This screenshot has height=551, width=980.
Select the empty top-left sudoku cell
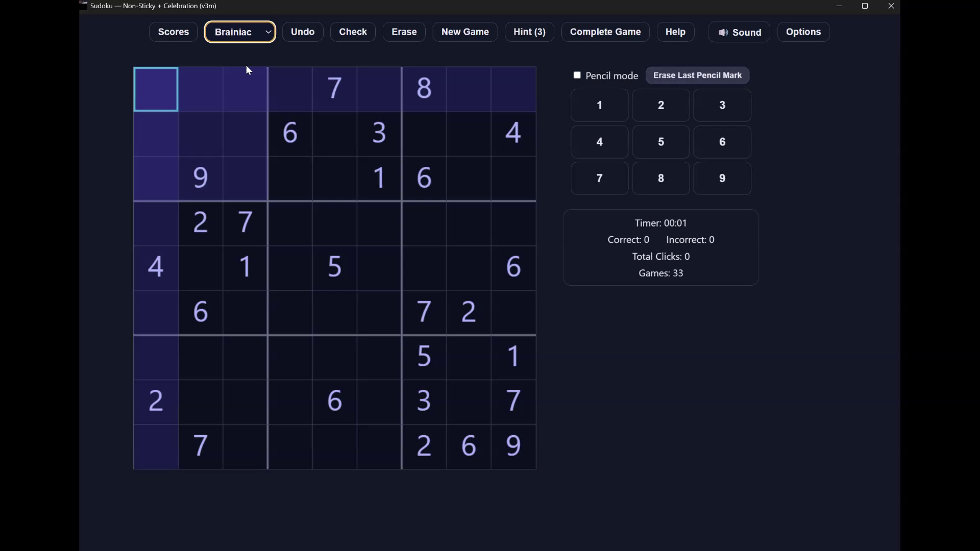156,89
